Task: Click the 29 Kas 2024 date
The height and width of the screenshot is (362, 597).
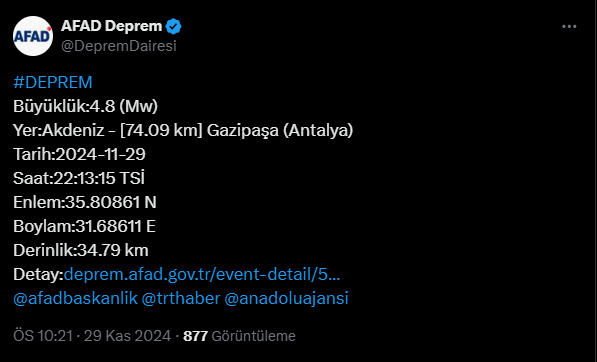Action: coord(128,336)
